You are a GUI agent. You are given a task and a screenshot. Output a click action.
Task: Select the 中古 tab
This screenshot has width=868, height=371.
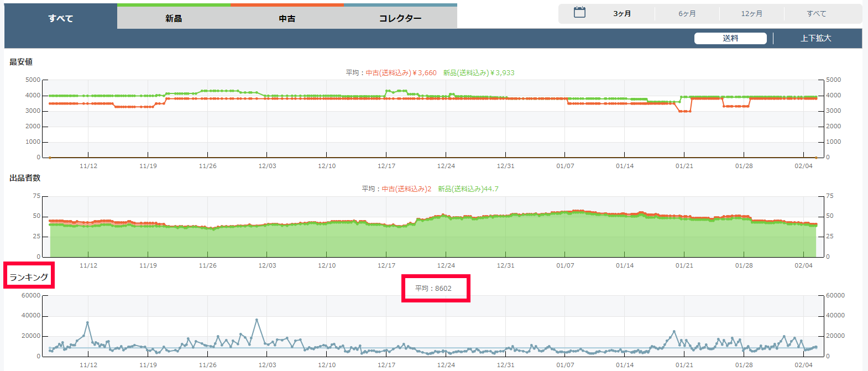287,18
